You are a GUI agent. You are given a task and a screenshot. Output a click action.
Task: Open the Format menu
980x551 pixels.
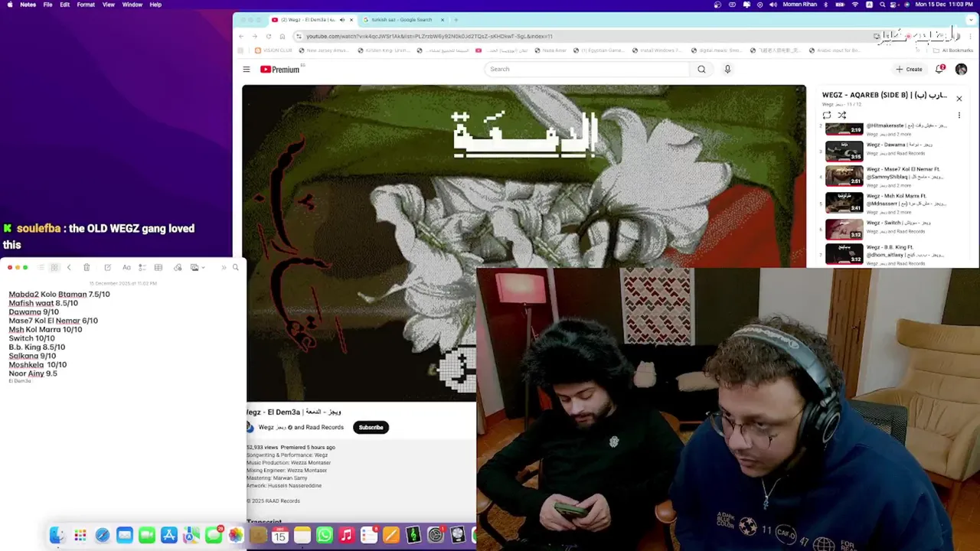click(x=86, y=5)
